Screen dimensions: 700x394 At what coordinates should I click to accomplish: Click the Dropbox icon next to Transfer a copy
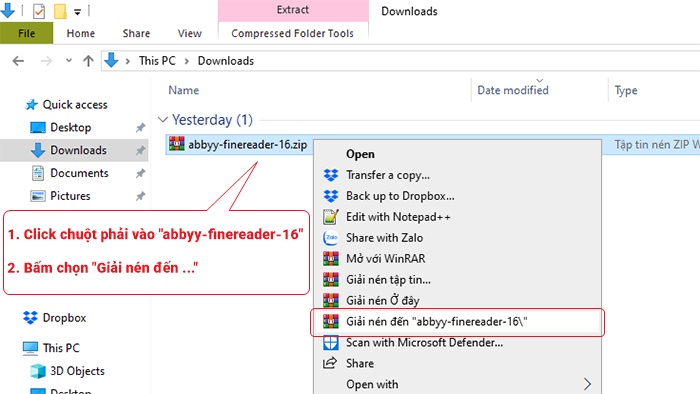(x=331, y=175)
